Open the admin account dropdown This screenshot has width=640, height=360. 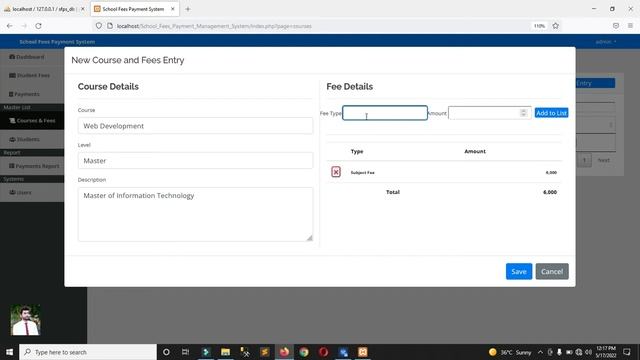tap(606, 42)
